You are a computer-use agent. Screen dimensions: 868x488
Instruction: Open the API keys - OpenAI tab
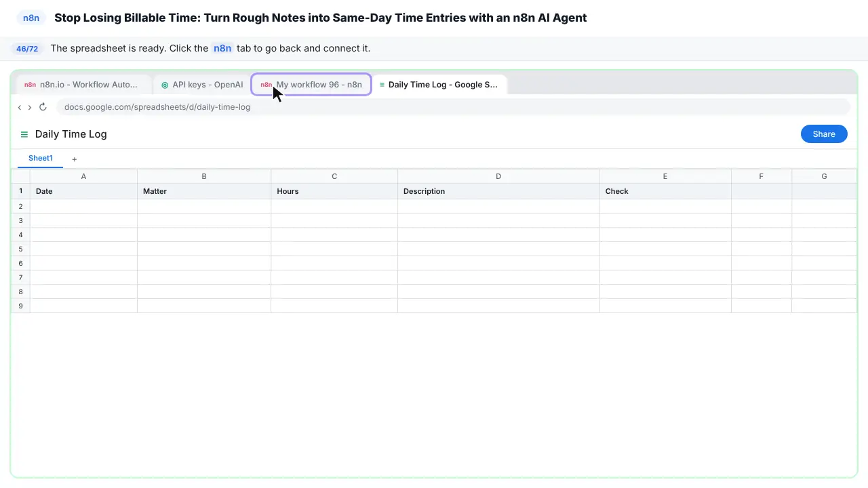pyautogui.click(x=202, y=85)
